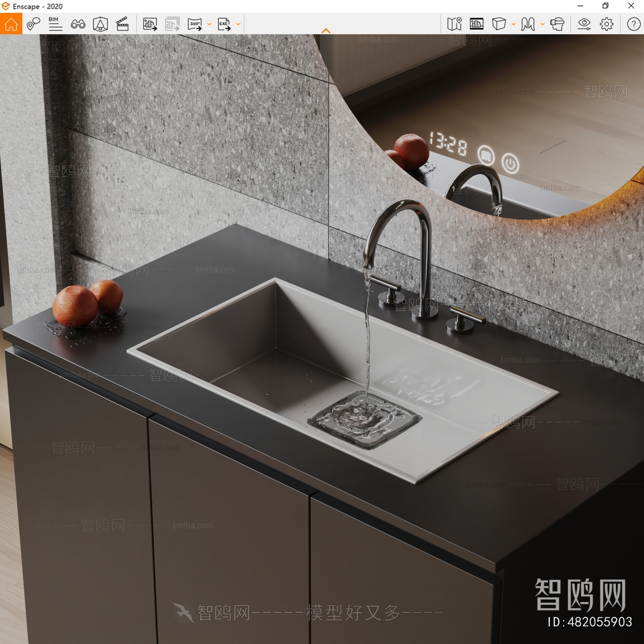Restore down the Enscape window
The height and width of the screenshot is (644, 644).
(605, 6)
